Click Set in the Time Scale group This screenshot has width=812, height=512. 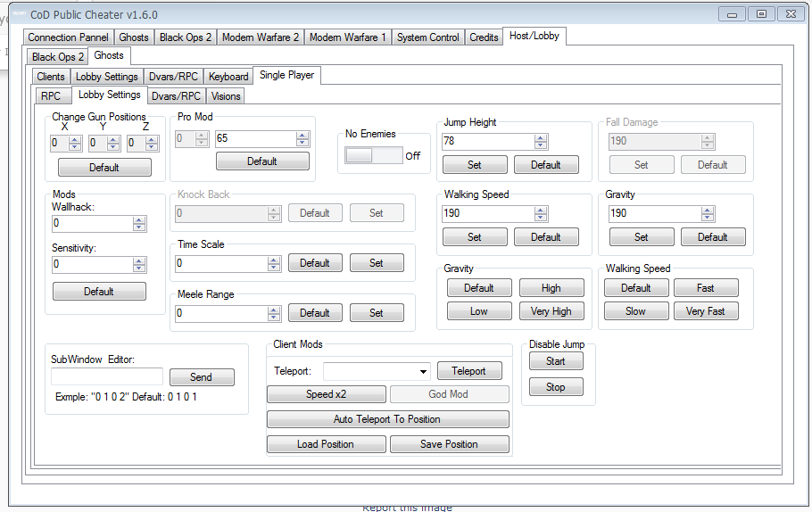[377, 262]
